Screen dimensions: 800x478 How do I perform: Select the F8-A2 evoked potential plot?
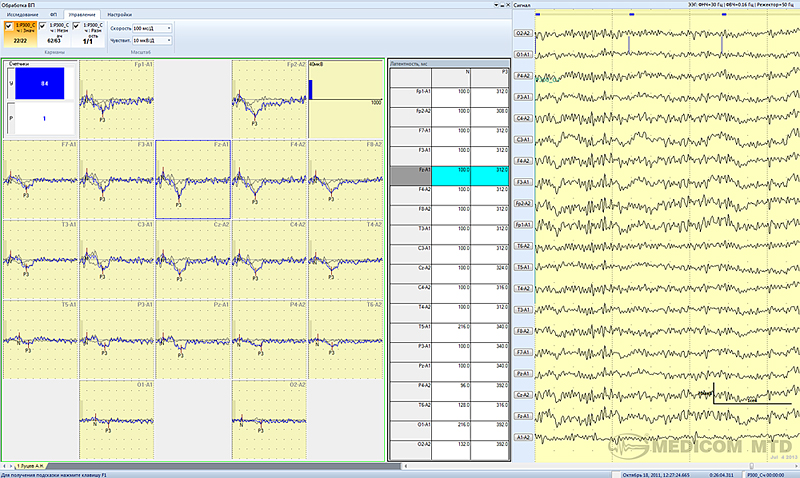pos(346,180)
